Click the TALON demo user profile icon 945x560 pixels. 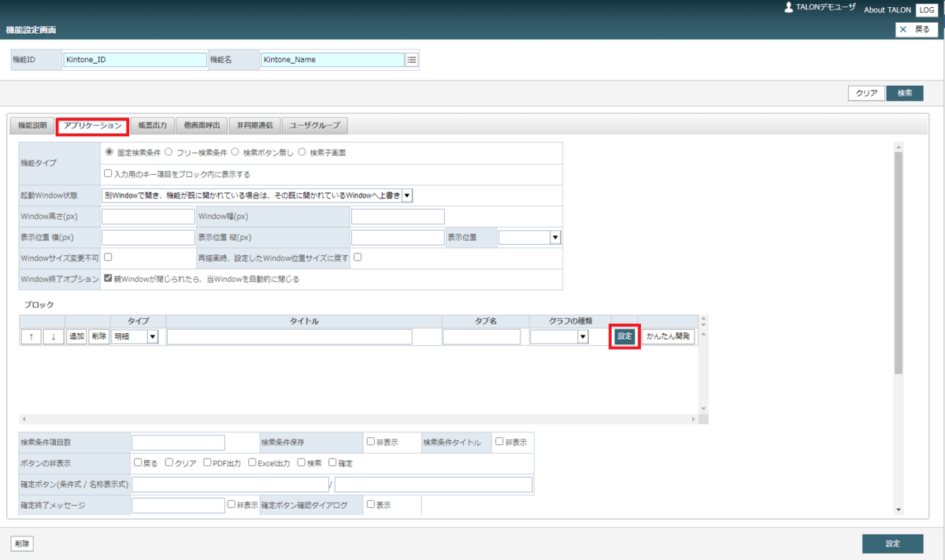[789, 7]
